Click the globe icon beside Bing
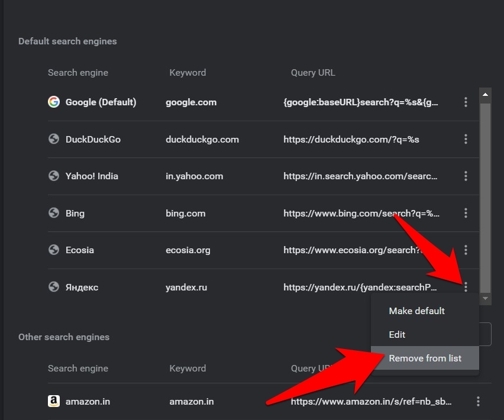 pos(54,213)
